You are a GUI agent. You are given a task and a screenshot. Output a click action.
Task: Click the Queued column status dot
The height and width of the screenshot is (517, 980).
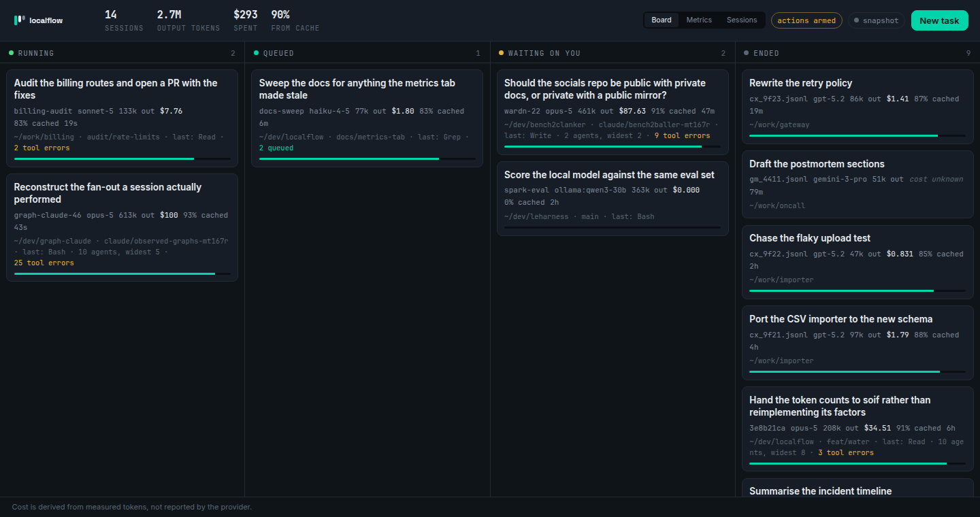256,52
